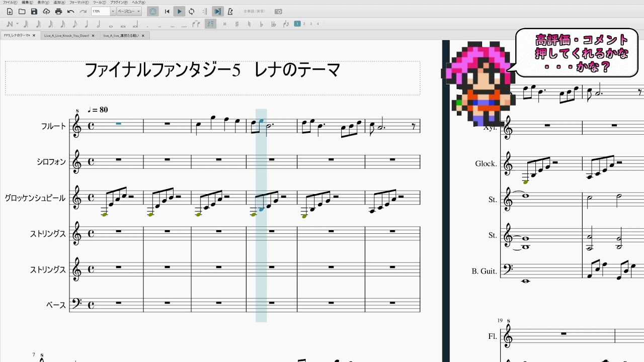Select the 128th note duration
The width and height of the screenshot is (644, 362).
pos(26,24)
